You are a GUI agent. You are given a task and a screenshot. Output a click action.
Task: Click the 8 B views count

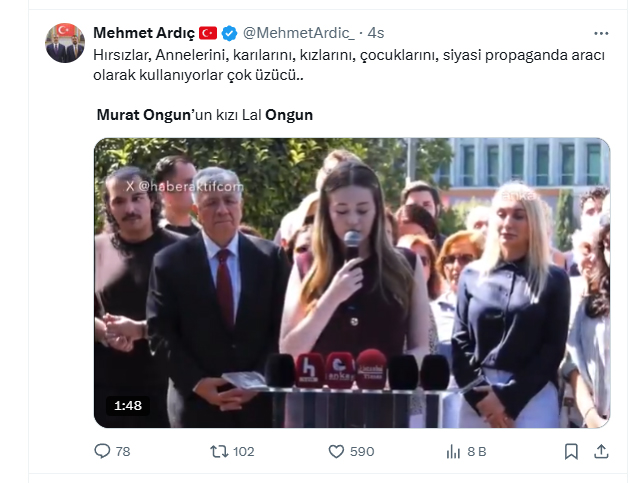[x=477, y=452]
